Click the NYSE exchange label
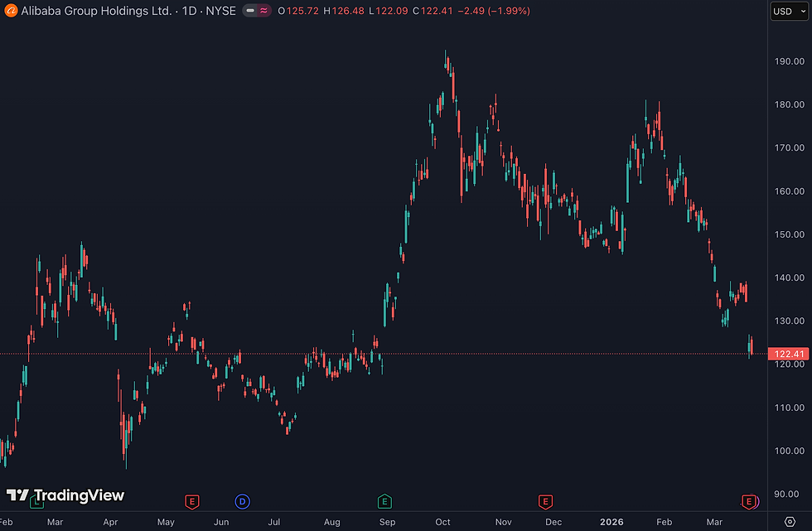812x531 pixels. pyautogui.click(x=220, y=11)
